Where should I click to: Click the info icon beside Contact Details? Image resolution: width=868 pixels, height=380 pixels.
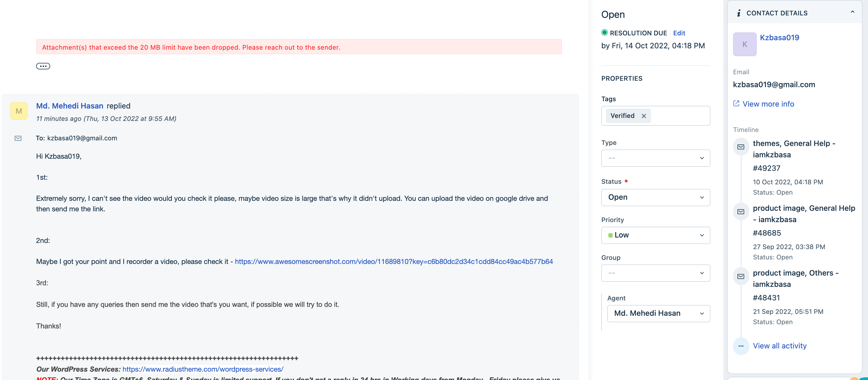click(x=739, y=13)
